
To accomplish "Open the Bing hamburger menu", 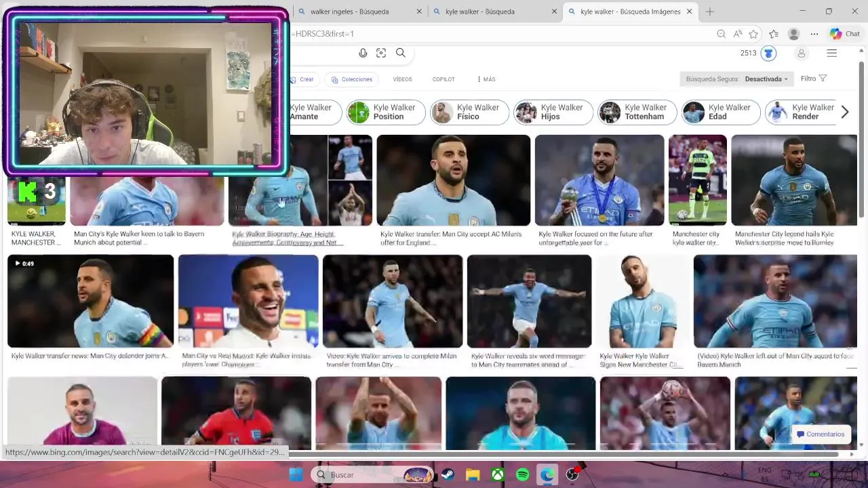I will [832, 54].
